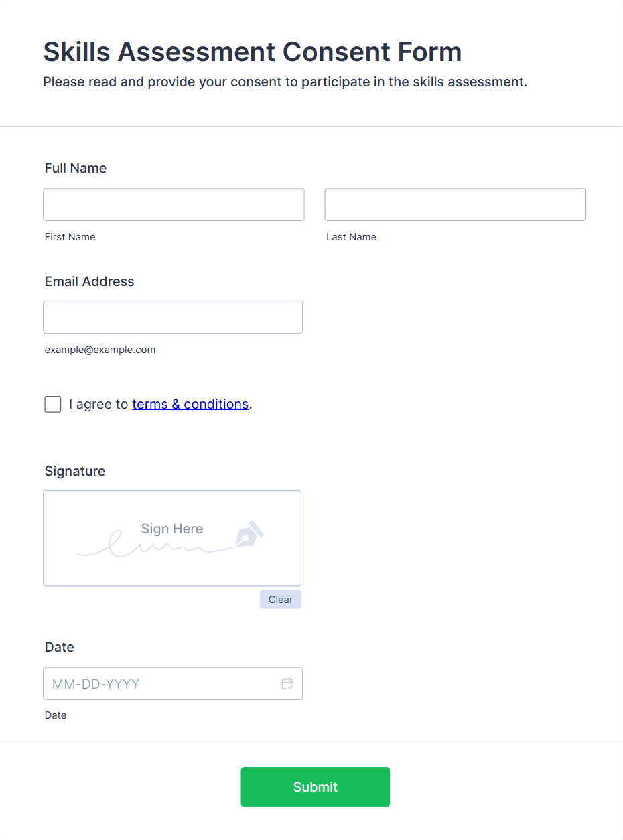The height and width of the screenshot is (840, 623).
Task: Click the Skills Assessment Consent Form heading
Action: [253, 52]
